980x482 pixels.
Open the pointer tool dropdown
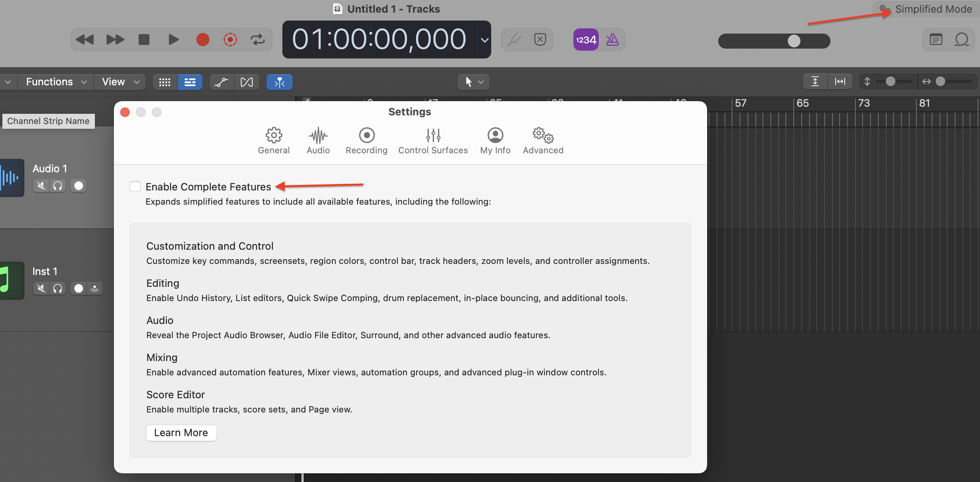(473, 82)
